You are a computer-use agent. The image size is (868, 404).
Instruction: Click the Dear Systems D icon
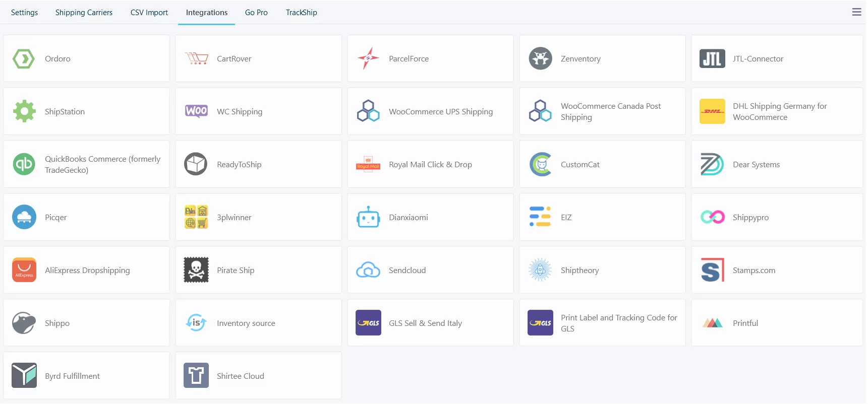coord(712,164)
